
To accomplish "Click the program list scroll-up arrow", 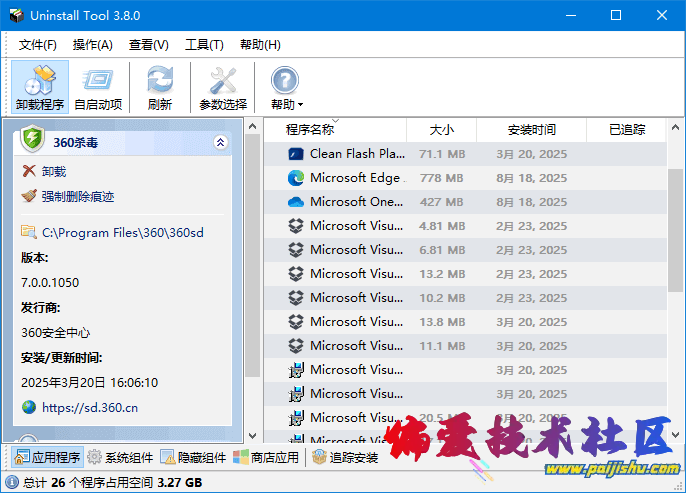I will pos(676,127).
